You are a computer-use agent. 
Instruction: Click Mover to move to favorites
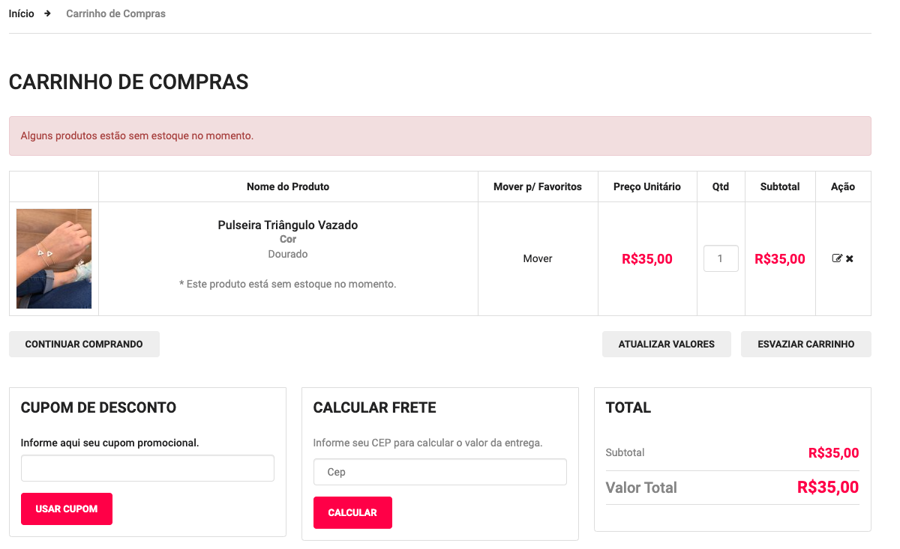click(537, 259)
